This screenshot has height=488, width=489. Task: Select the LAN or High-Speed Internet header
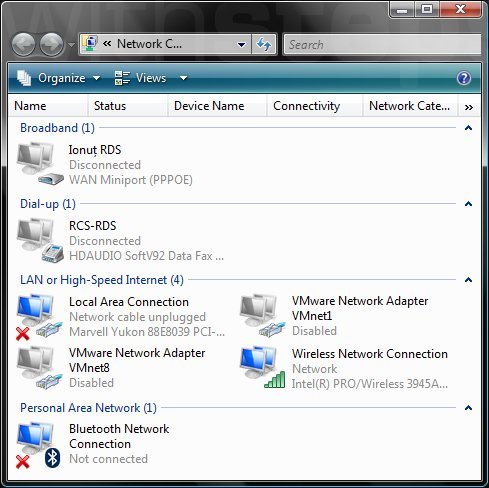pyautogui.click(x=102, y=280)
